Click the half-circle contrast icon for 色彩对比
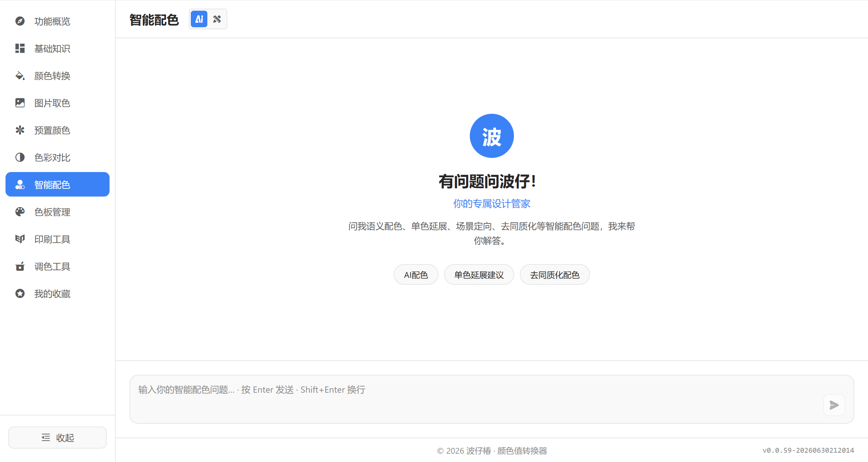The height and width of the screenshot is (462, 868). click(x=20, y=157)
